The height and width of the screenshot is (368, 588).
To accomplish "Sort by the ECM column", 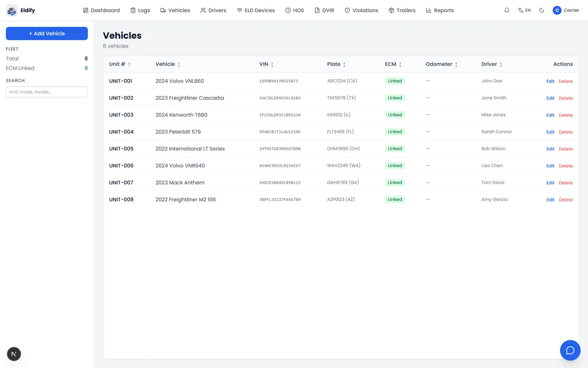I will [x=394, y=64].
